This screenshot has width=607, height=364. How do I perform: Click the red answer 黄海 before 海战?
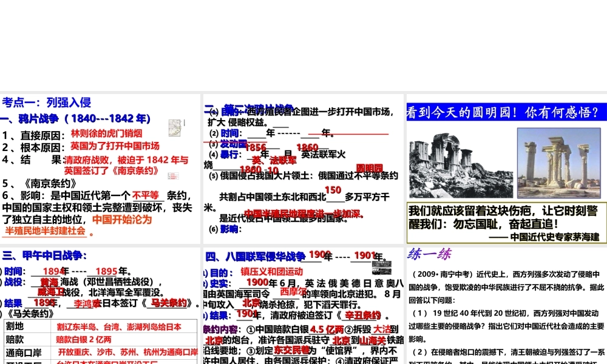pyautogui.click(x=49, y=282)
